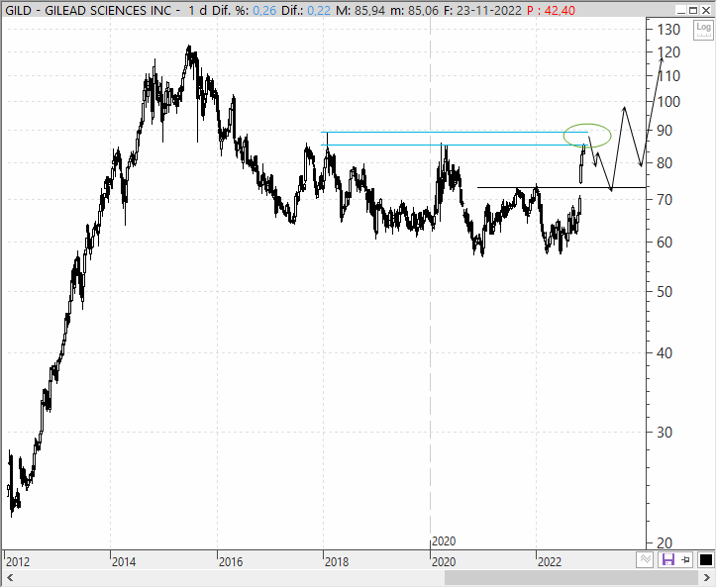Minimize the GILD chart window

[681, 10]
